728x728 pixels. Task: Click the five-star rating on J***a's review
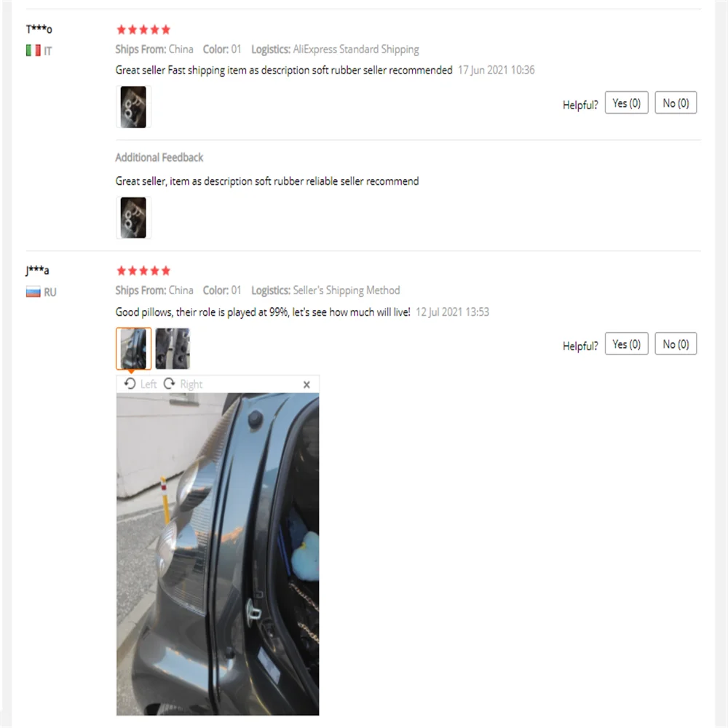click(x=143, y=271)
